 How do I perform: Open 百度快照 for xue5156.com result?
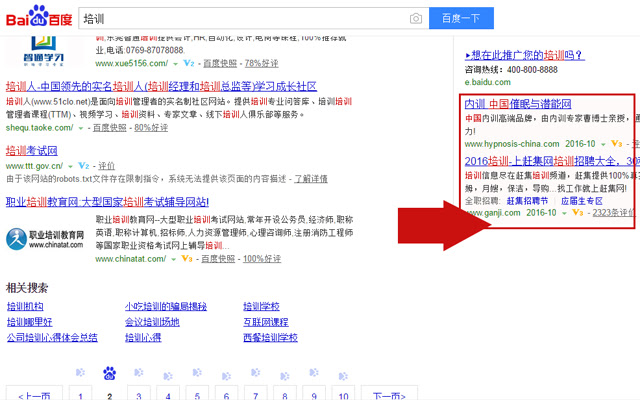tap(220, 63)
